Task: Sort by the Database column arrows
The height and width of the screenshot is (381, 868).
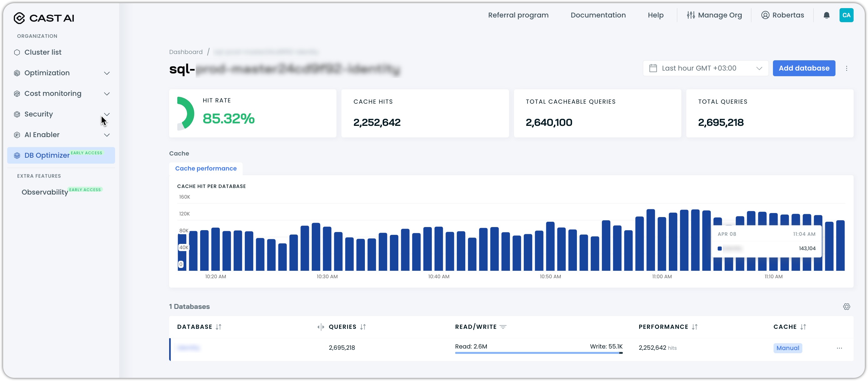Action: (x=218, y=326)
